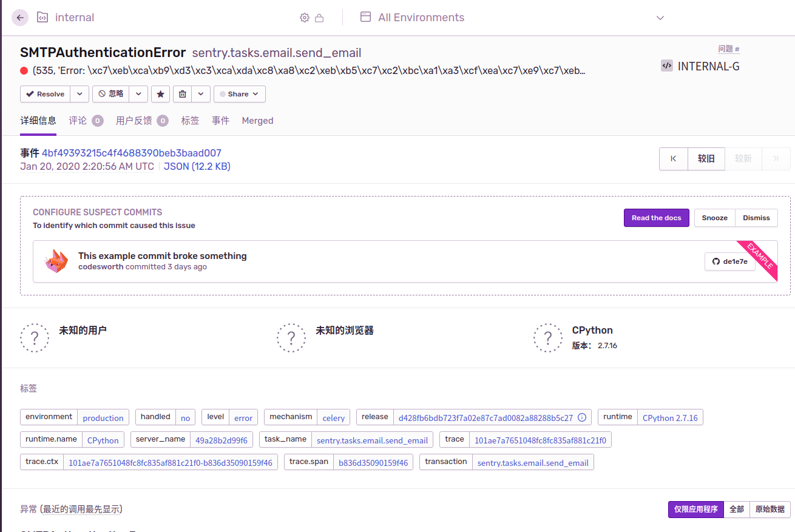Open the Merged tab

tap(257, 121)
